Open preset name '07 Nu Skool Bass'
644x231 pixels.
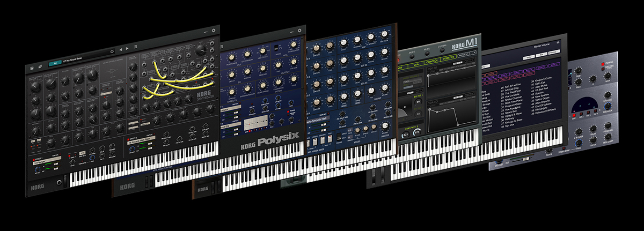tap(74, 61)
